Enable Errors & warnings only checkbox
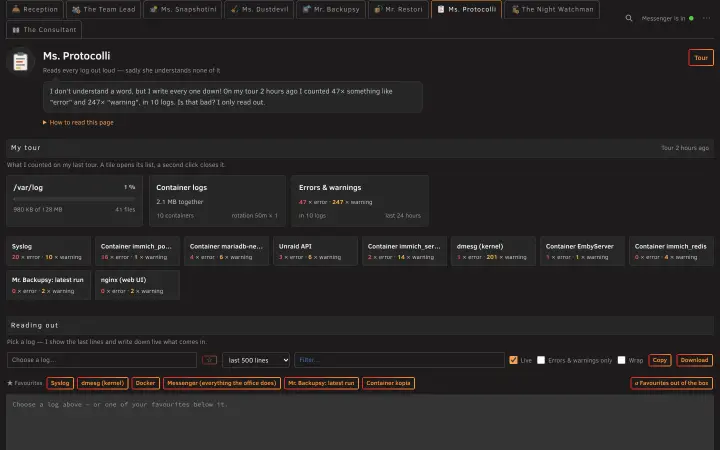Viewport: 720px width, 450px height. tap(541, 360)
